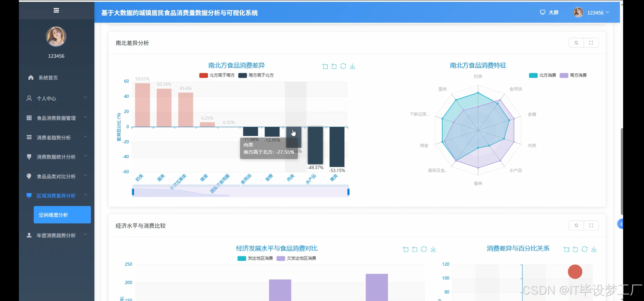Click left handle of bar chart zoom slider

click(133, 192)
